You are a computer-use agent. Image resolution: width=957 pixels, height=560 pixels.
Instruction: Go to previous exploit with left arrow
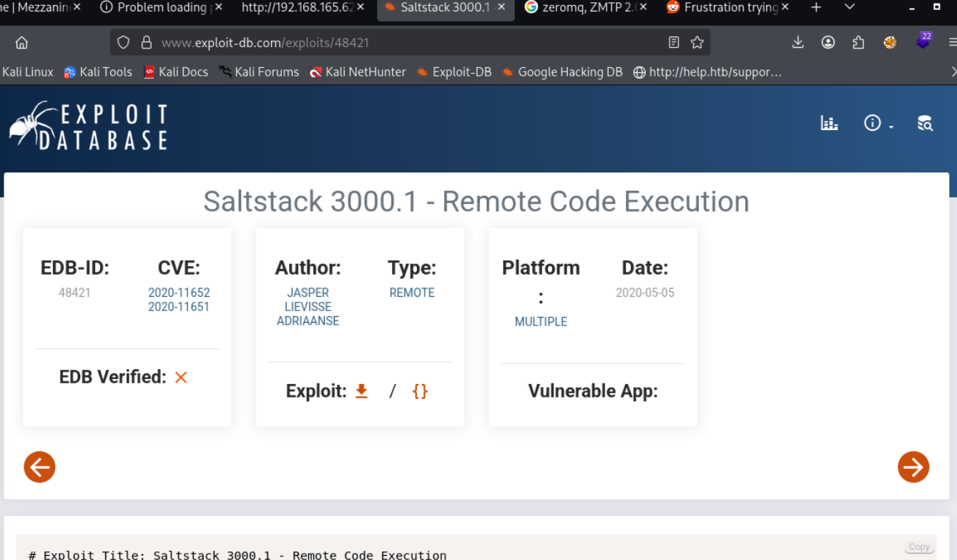(x=39, y=467)
